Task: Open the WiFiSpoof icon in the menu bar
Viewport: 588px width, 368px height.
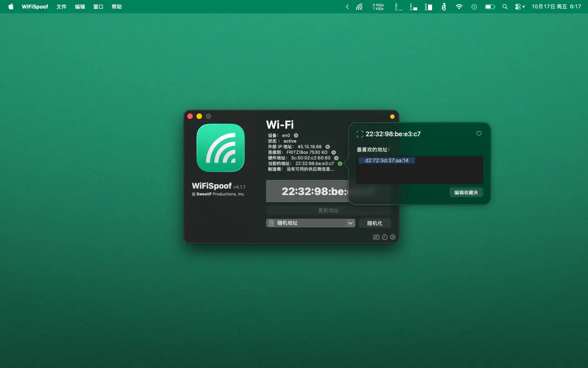Action: (359, 6)
